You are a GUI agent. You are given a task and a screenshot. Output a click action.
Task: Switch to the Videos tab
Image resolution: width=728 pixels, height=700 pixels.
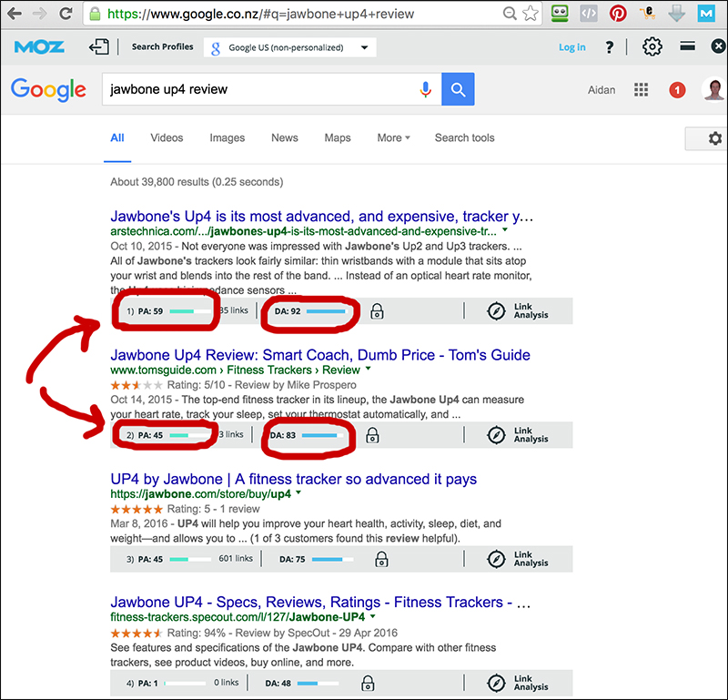(167, 138)
